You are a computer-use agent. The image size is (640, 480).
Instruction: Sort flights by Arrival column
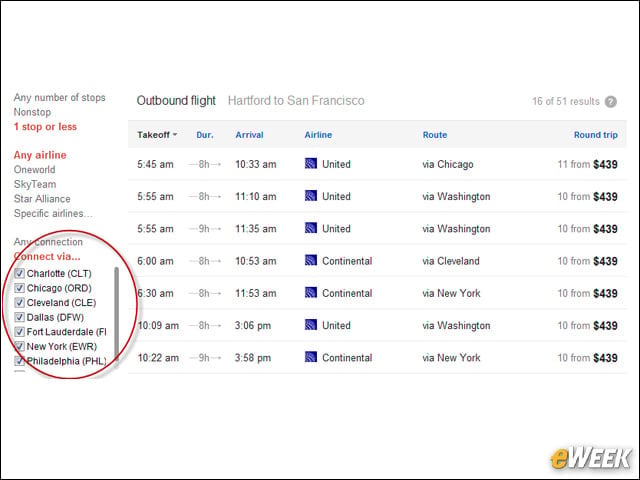pos(249,135)
